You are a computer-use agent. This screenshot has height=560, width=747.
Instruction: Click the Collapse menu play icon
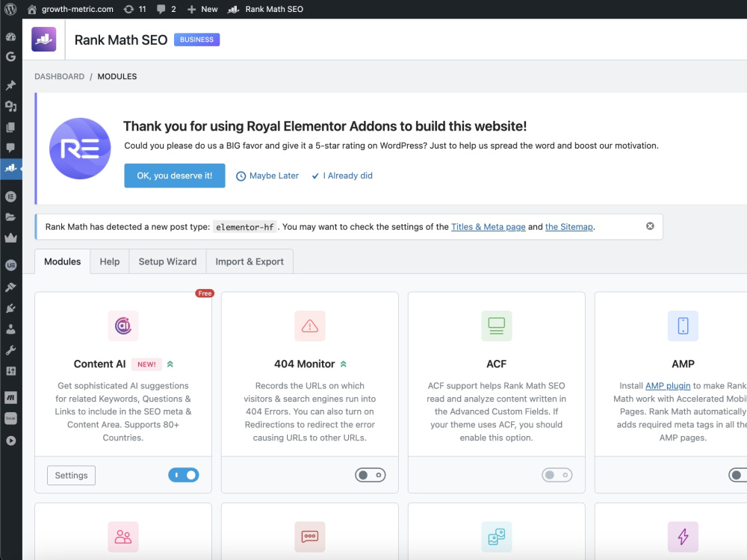10,441
